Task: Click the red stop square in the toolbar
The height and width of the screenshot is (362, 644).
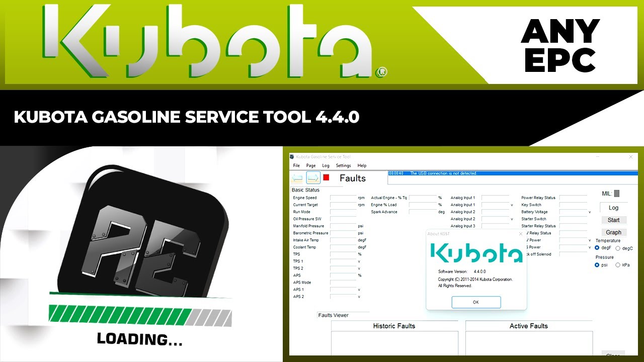Action: point(326,177)
